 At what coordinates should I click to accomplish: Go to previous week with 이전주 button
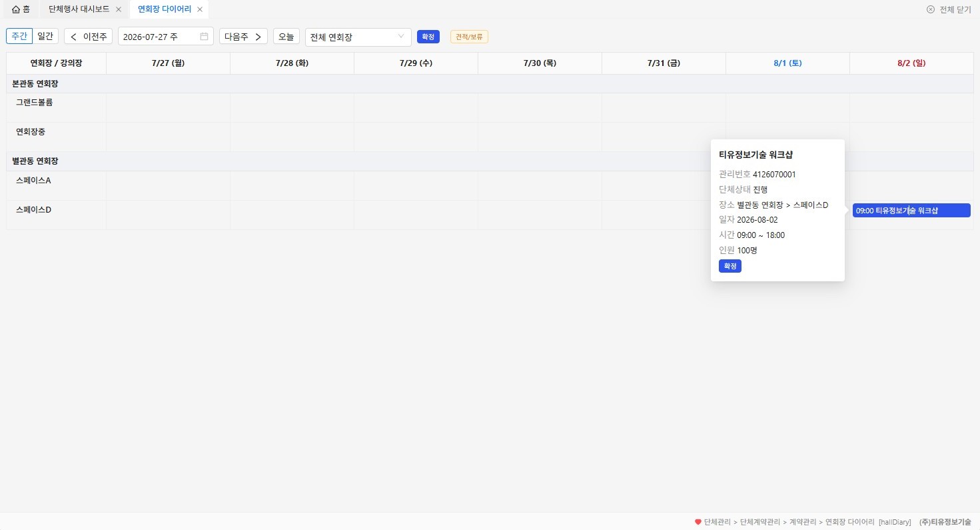tap(89, 37)
